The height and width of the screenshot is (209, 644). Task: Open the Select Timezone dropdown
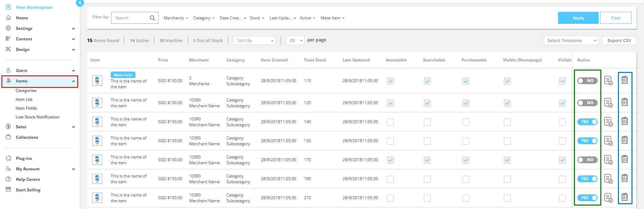pyautogui.click(x=571, y=41)
